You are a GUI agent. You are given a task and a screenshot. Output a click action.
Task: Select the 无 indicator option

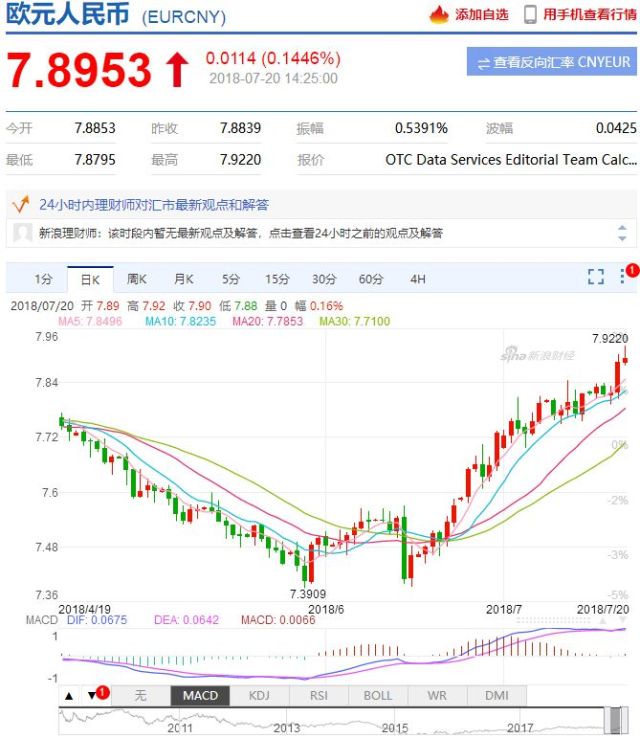140,695
